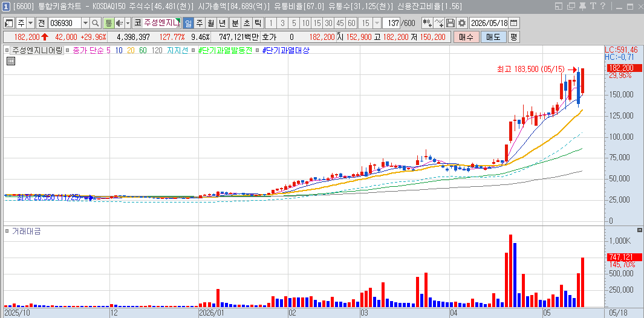Switch to the 년 yearly chart period

pos(223,22)
